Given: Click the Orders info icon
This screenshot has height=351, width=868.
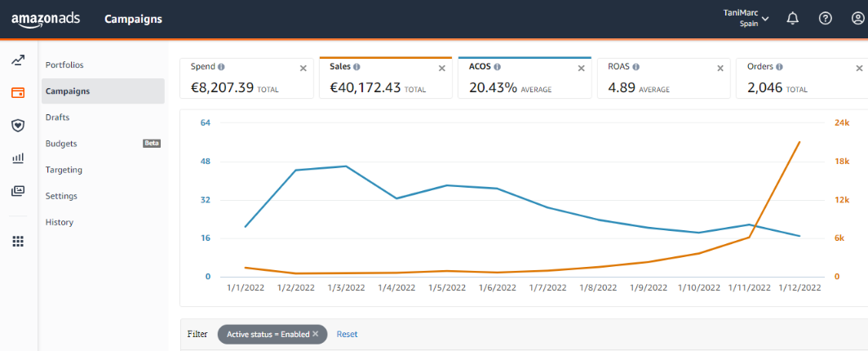Looking at the screenshot, I should click(x=779, y=67).
